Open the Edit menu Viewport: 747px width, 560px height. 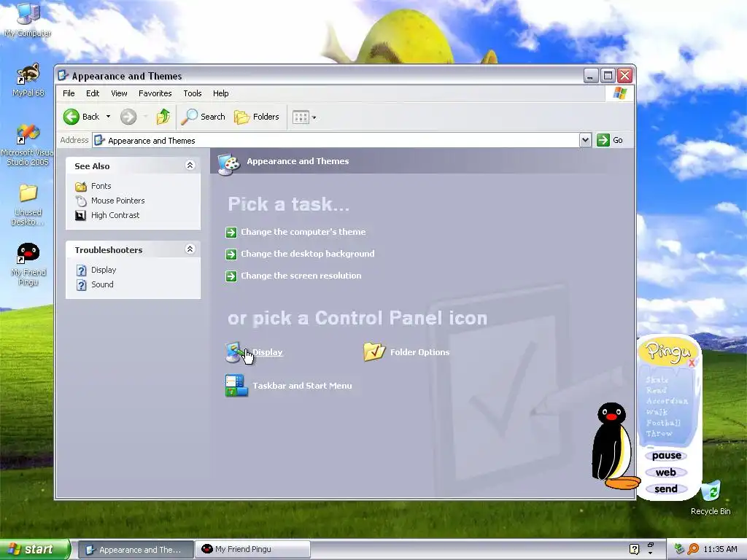93,93
